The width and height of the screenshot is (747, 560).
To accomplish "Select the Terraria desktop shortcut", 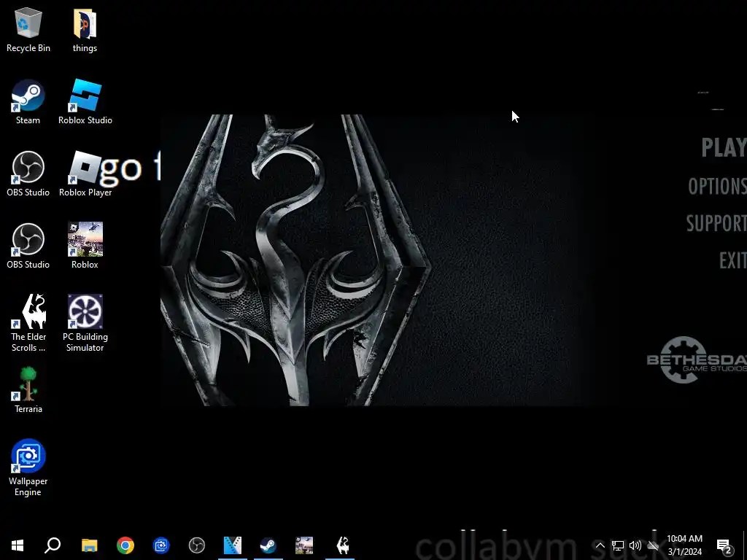I will point(28,390).
